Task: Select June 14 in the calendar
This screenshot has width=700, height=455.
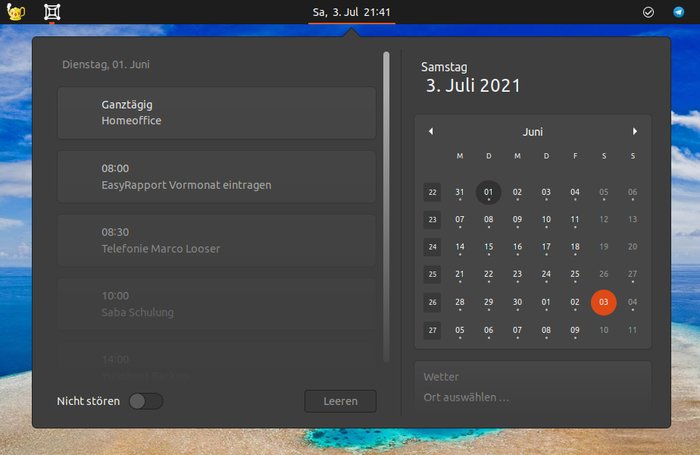Action: pos(459,247)
